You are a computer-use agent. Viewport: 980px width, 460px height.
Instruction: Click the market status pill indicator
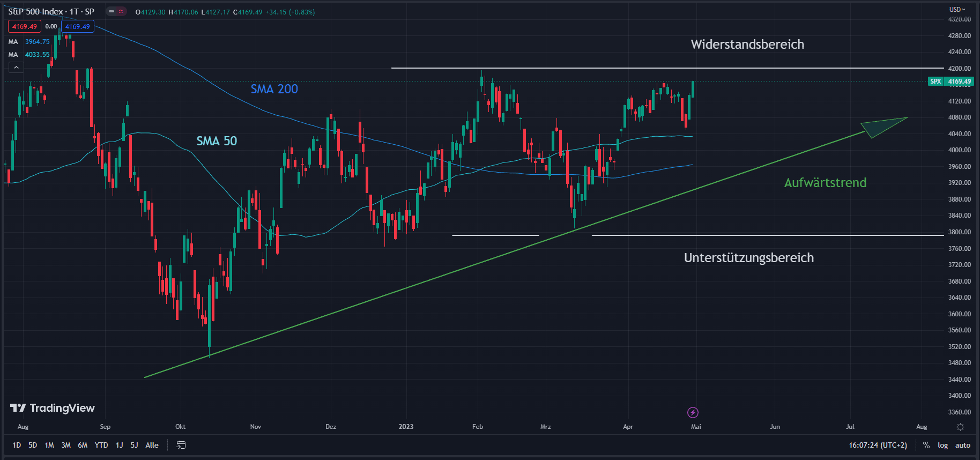coord(112,11)
